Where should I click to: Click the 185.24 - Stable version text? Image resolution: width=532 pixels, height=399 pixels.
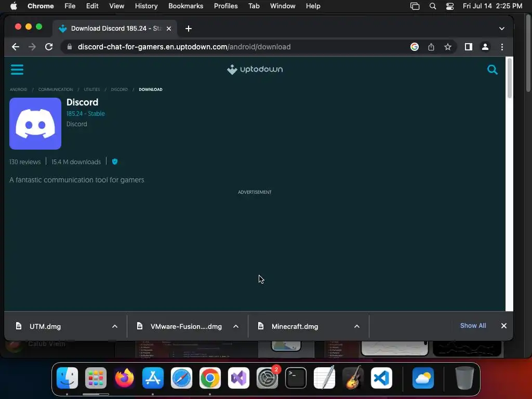click(86, 114)
